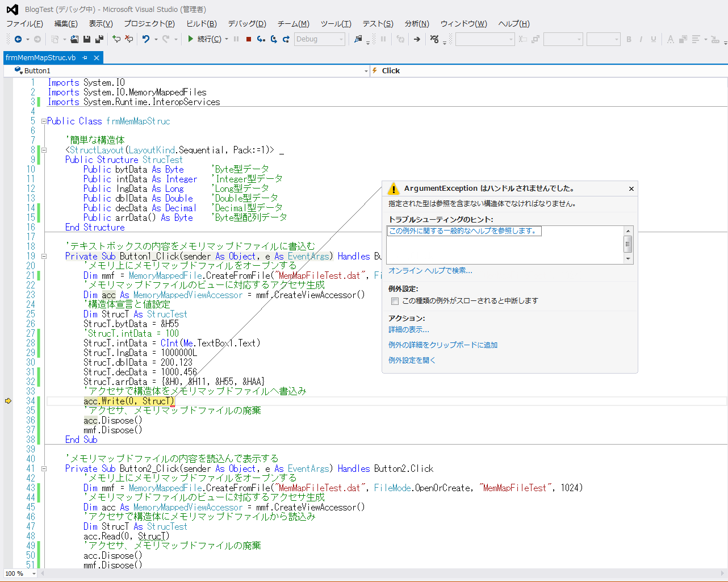
Task: Click the Step Into debug icon
Action: (x=261, y=39)
